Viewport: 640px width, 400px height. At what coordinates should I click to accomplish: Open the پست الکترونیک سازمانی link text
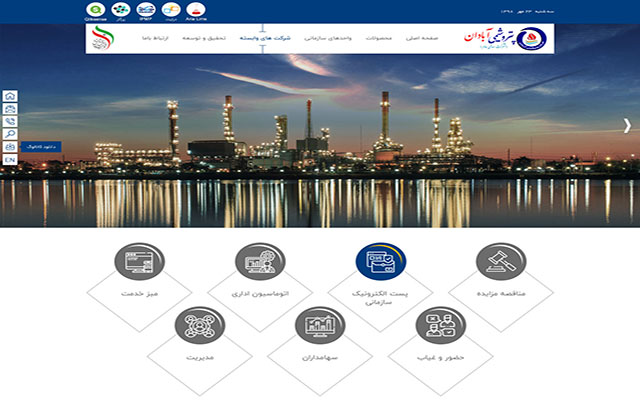(x=380, y=298)
